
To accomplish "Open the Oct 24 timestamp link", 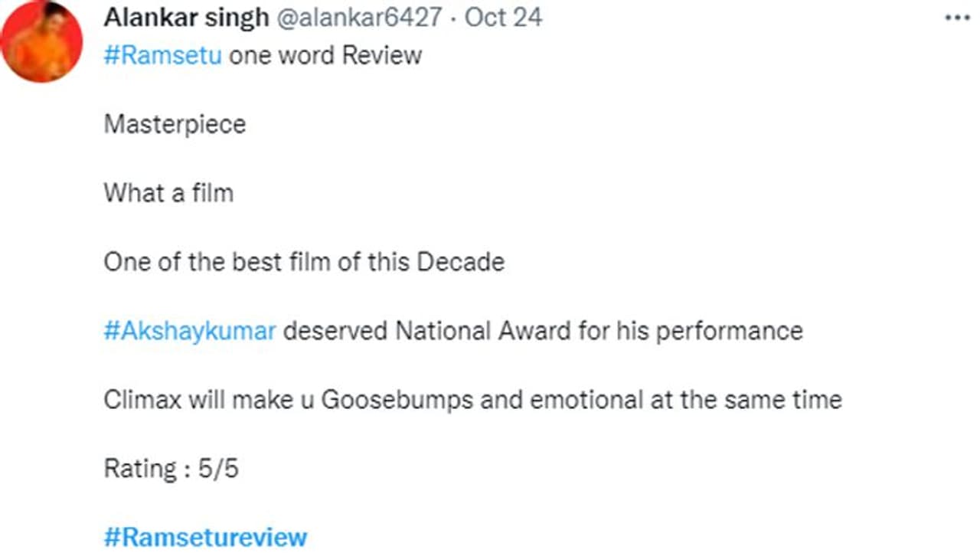I will coord(504,18).
